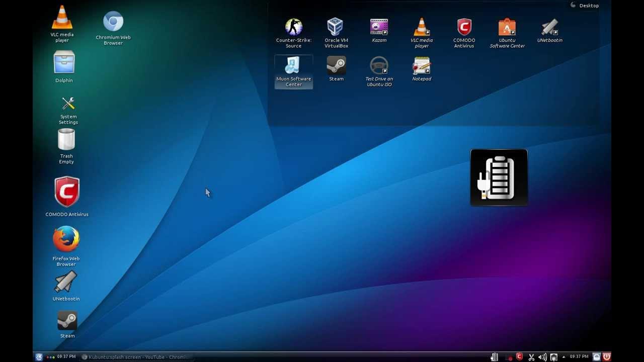Open System Settings desktop icon
The height and width of the screenshot is (362, 644).
click(68, 111)
